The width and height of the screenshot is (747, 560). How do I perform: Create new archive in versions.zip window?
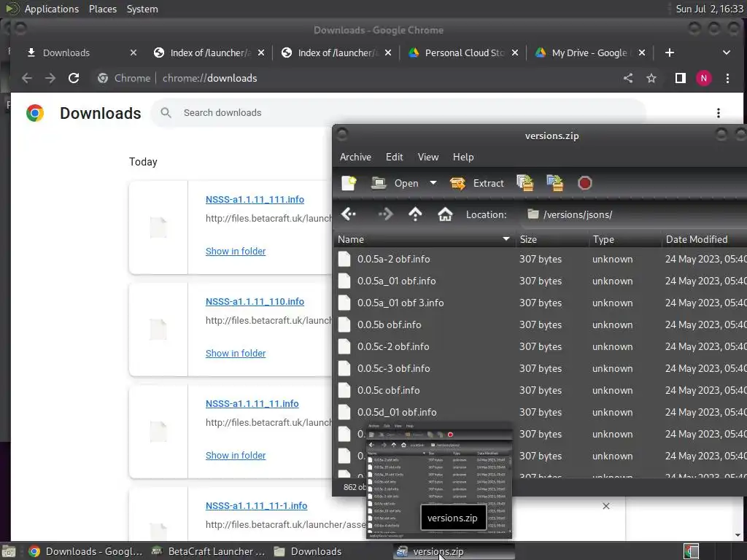349,183
